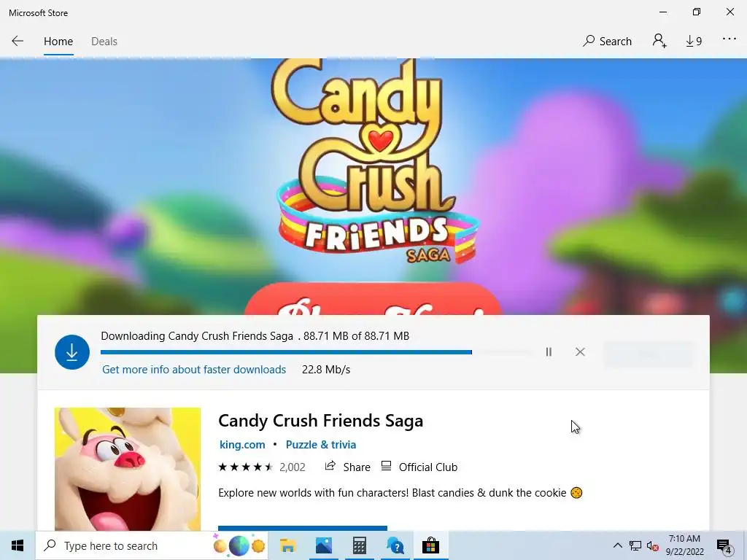
Task: Click the blue download arrow icon
Action: (x=72, y=352)
